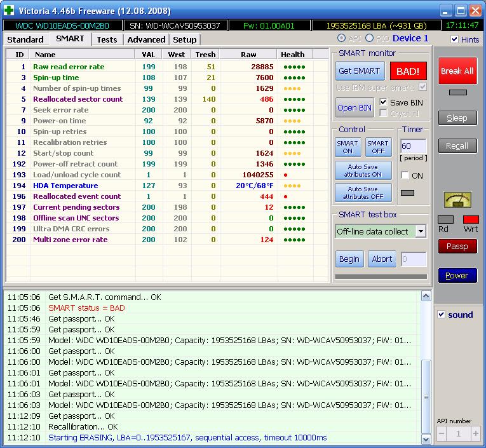Viewport: 486px width, 448px height.
Task: Decrease API number with minus button
Action: [x=442, y=433]
